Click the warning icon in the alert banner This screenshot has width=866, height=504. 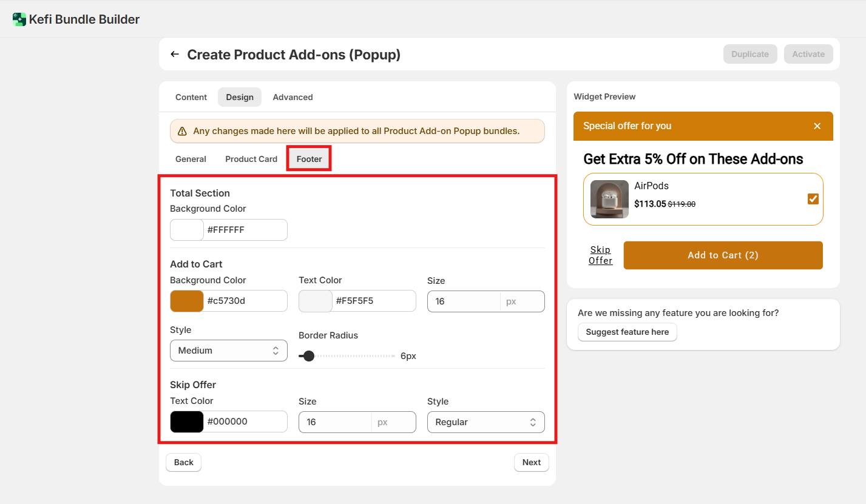[x=182, y=131]
